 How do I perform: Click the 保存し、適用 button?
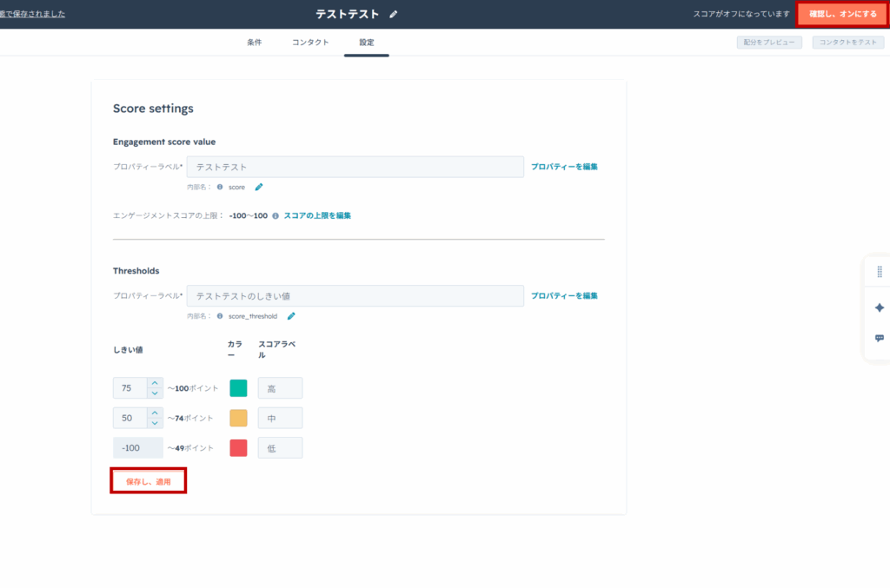point(148,481)
